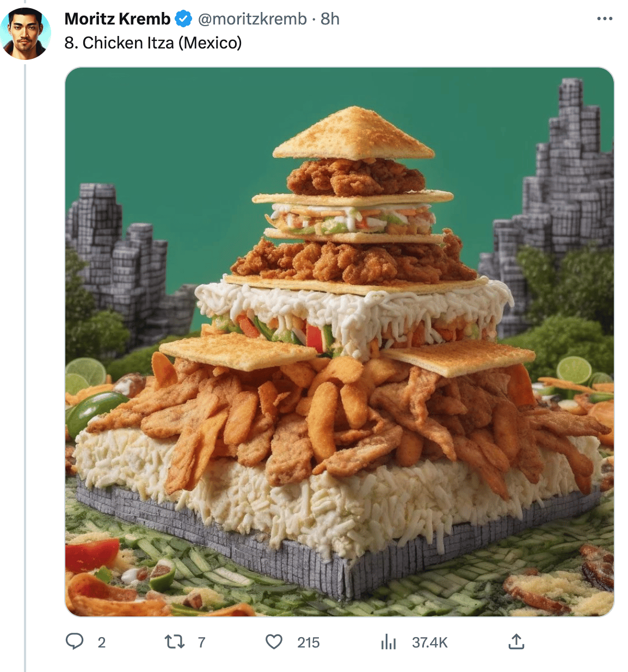Click the like count showing 215
This screenshot has width=628, height=672.
309,643
